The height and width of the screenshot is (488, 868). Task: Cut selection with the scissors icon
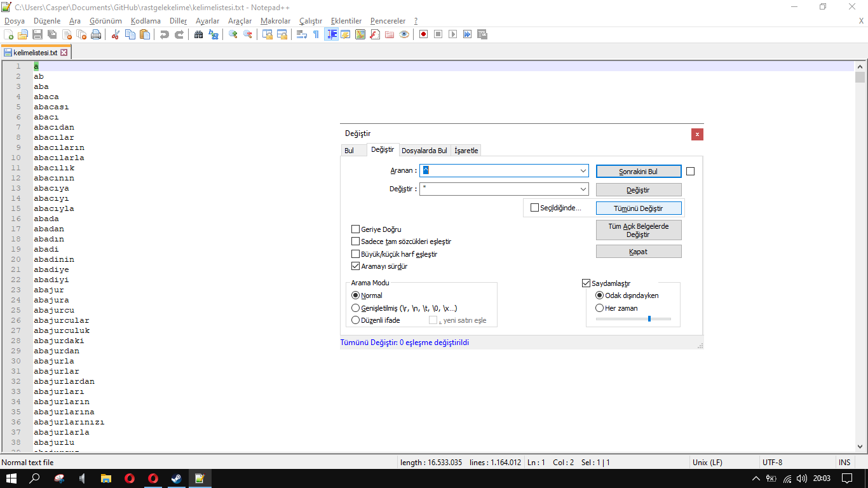tap(116, 34)
